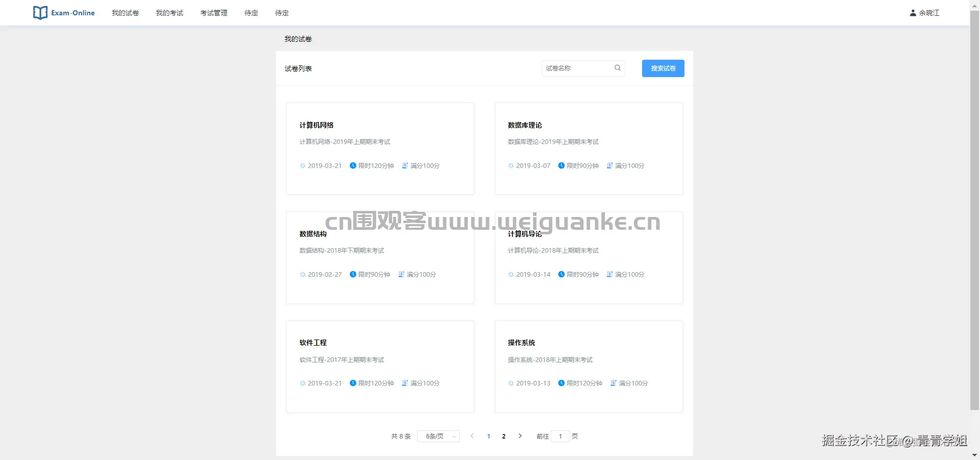The width and height of the screenshot is (980, 460).
Task: Open the 我的试卷 nav menu
Action: tap(126, 13)
